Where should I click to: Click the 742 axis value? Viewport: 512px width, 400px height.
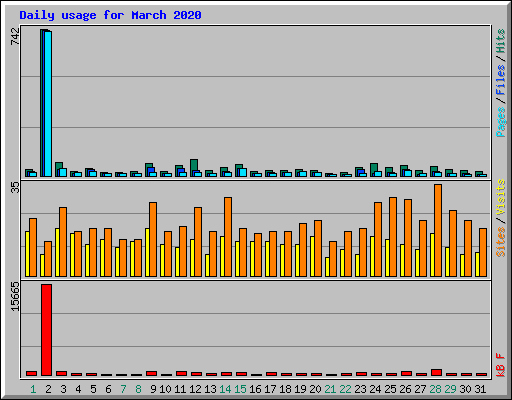pyautogui.click(x=15, y=37)
